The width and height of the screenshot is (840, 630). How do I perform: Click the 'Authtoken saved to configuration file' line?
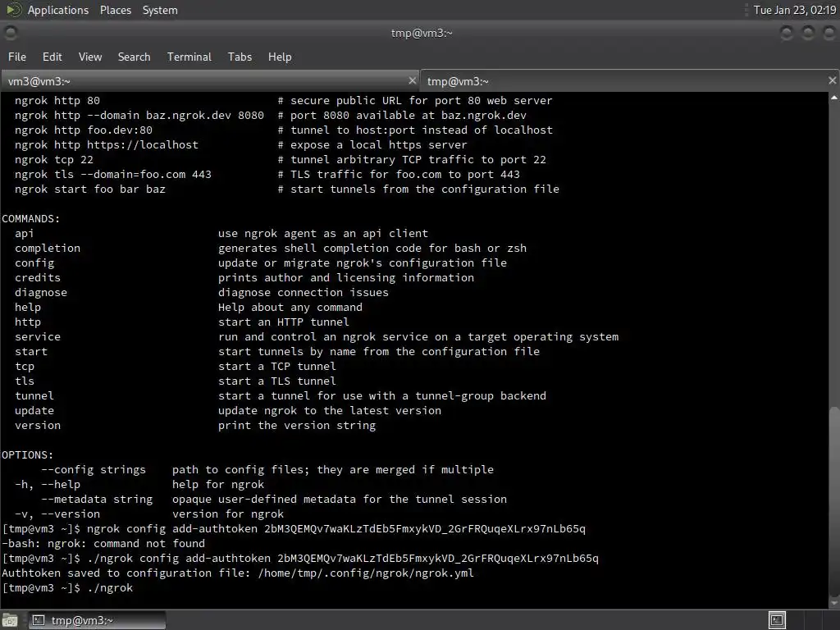point(238,573)
